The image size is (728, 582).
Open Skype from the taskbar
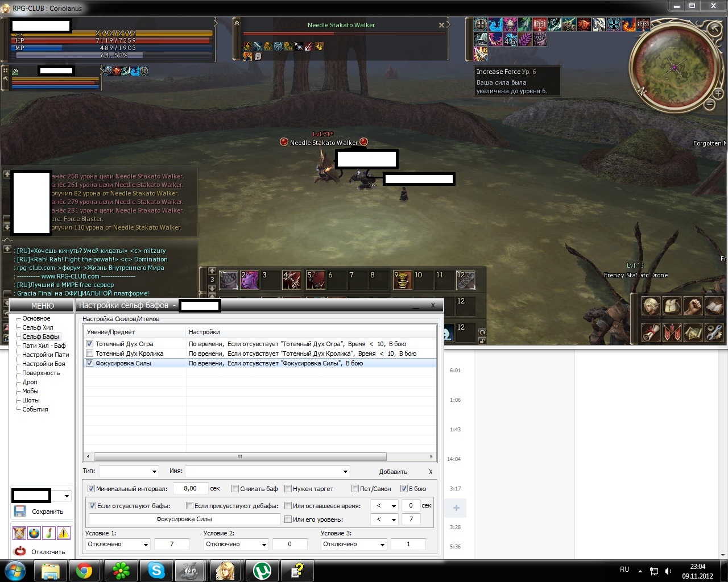pos(156,570)
